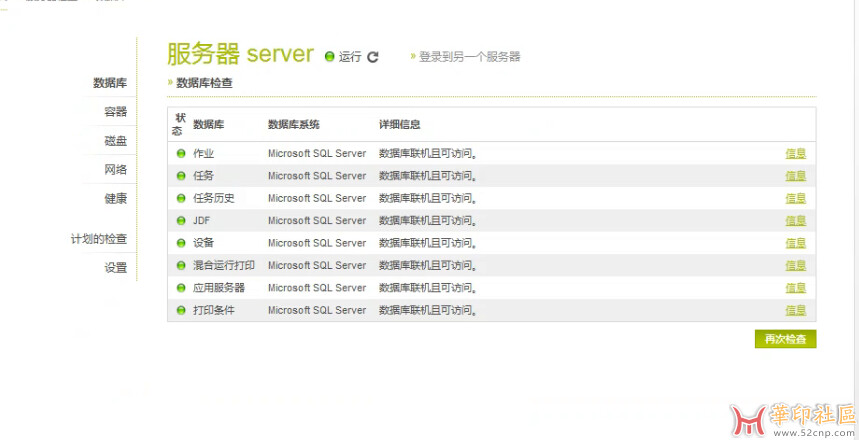
Task: Click the green running status indicator
Action: pos(329,57)
